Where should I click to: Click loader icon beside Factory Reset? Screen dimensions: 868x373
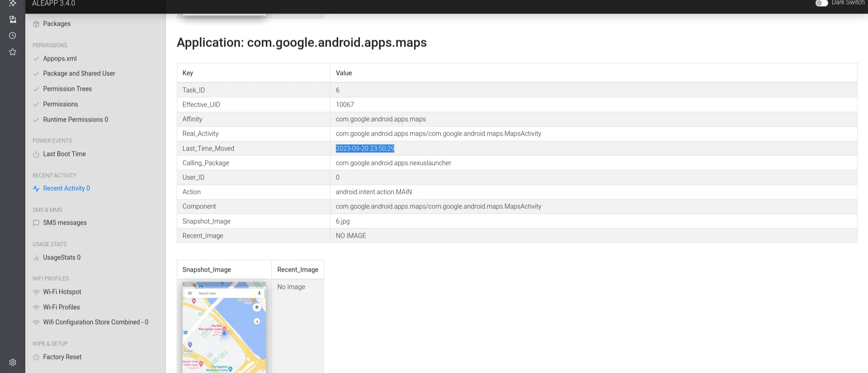tap(36, 357)
